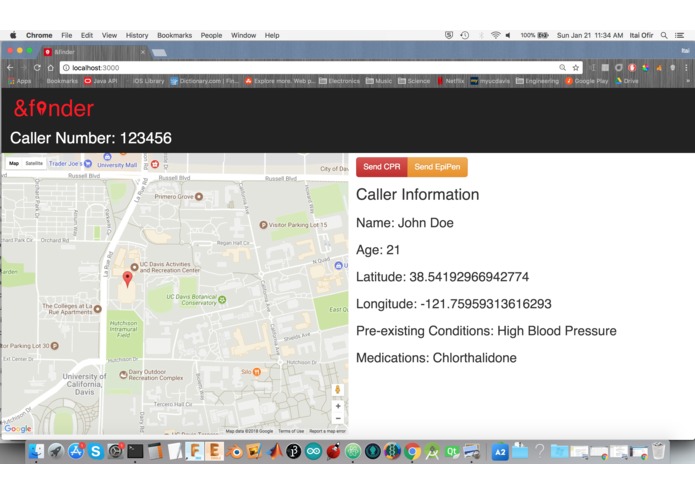This screenshot has width=695, height=494.
Task: Switch map to Satellite view
Action: [34, 163]
